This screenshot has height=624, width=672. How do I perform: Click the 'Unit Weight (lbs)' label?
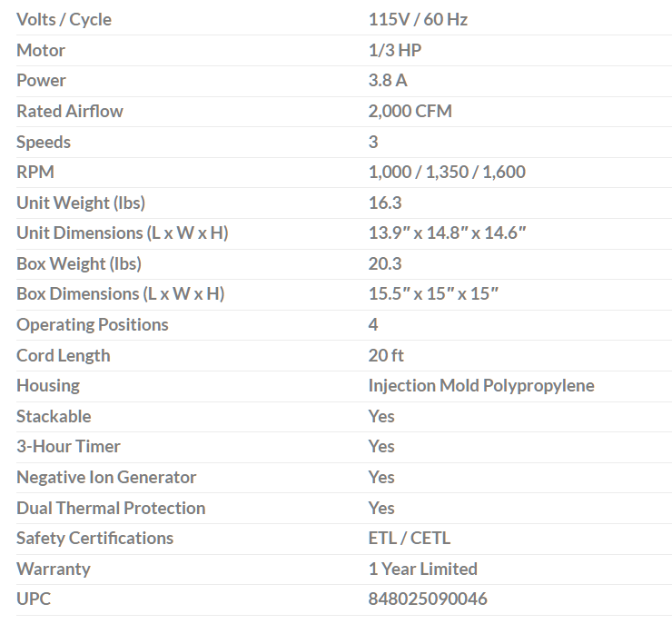coord(81,203)
